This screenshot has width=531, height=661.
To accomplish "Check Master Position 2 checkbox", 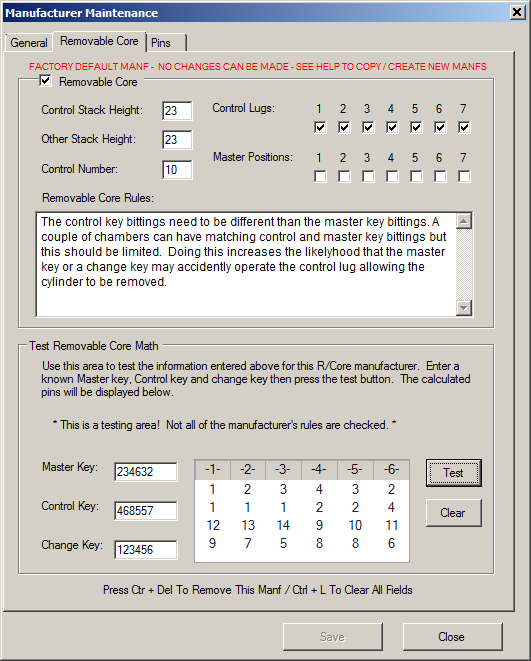I will 344,176.
